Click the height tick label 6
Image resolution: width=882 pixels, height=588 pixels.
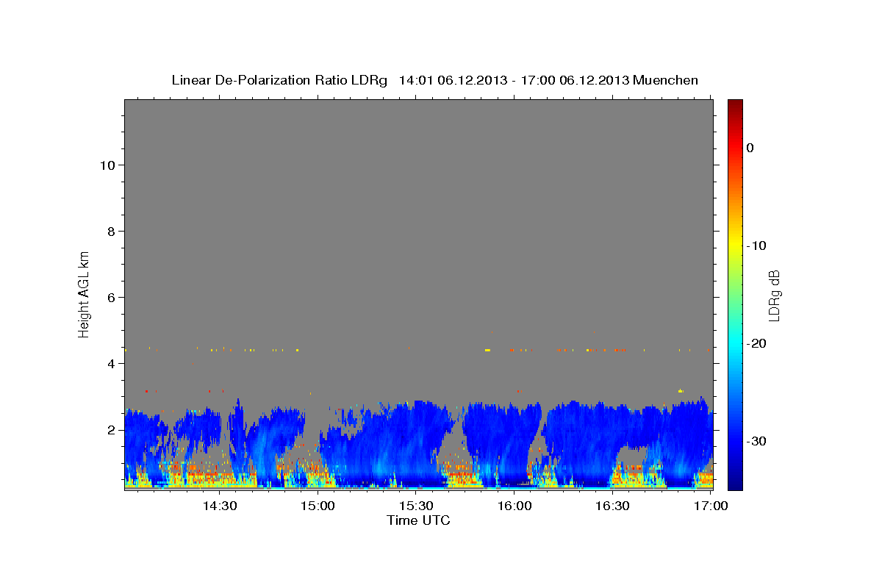(x=110, y=298)
